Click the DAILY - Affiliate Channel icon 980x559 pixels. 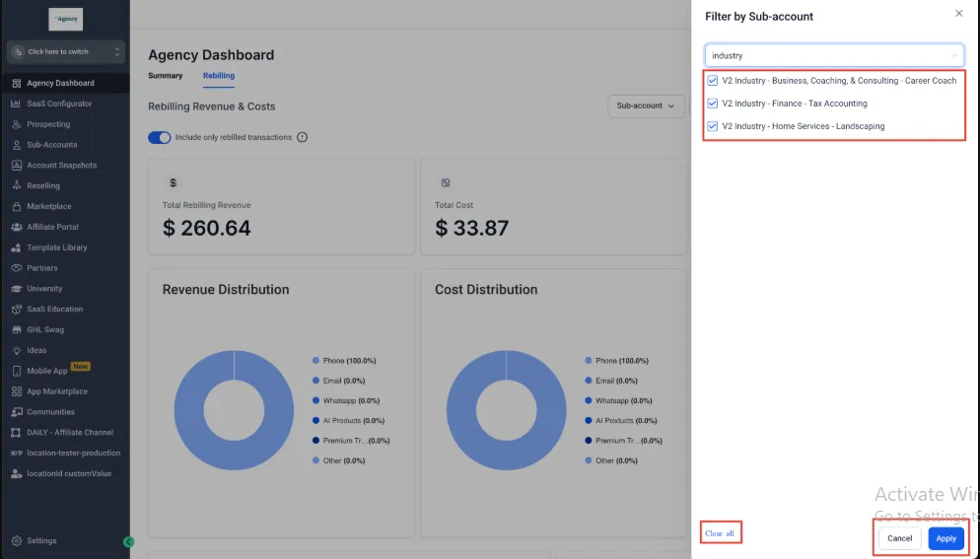pos(16,433)
